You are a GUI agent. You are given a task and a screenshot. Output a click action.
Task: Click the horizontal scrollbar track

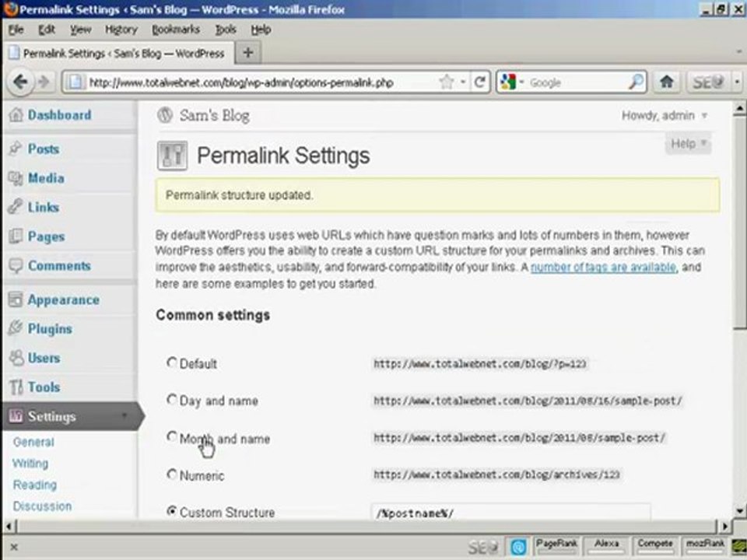pos(366,526)
